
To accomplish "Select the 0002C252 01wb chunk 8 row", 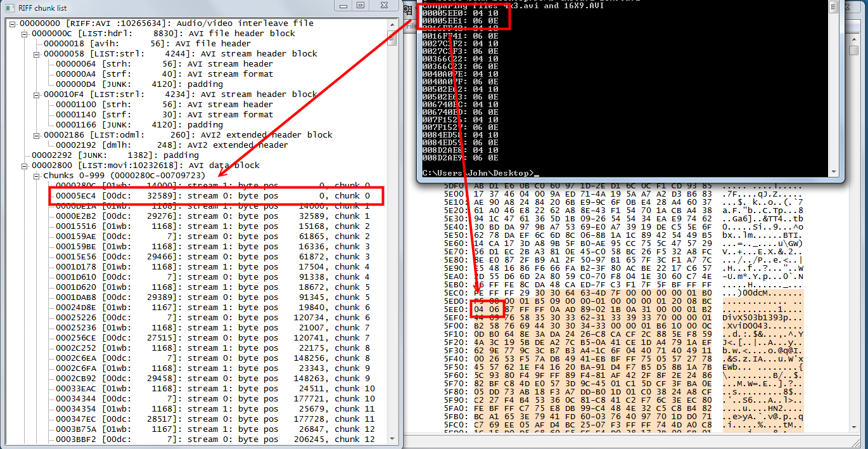I will coord(213,348).
